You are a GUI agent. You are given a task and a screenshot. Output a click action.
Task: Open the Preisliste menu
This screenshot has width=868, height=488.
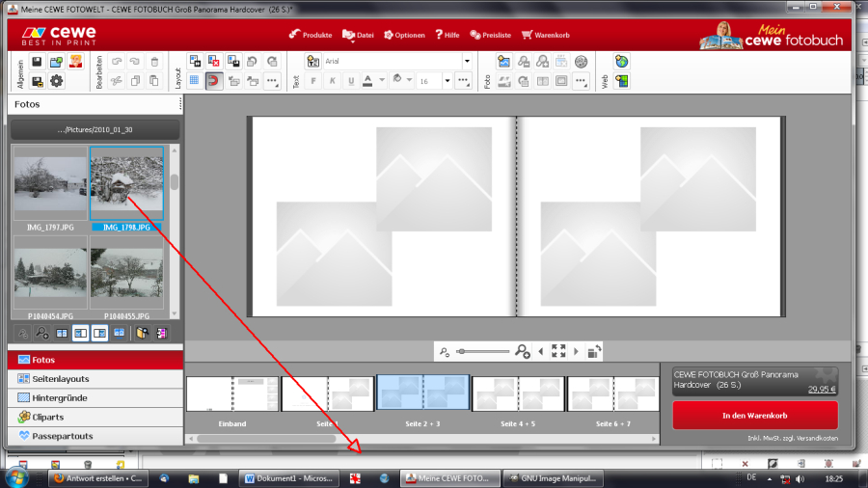(x=491, y=35)
